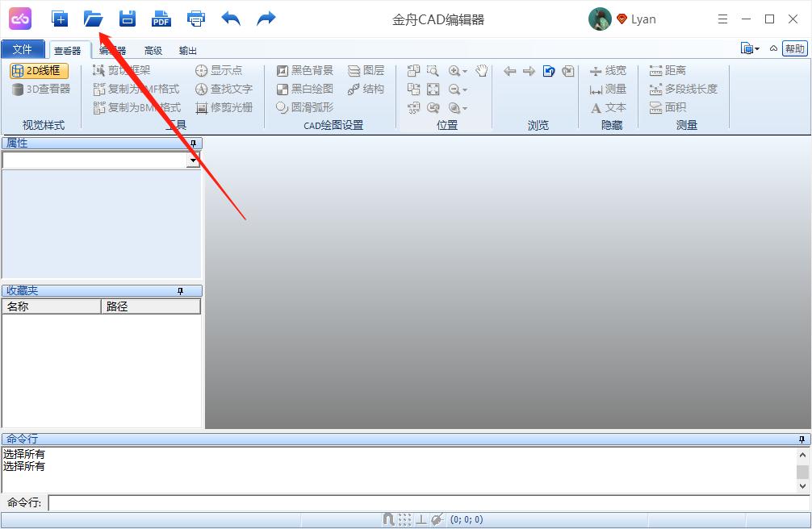This screenshot has width=812, height=529.
Task: Enable the 黑色背景 drawing setting
Action: [x=306, y=70]
